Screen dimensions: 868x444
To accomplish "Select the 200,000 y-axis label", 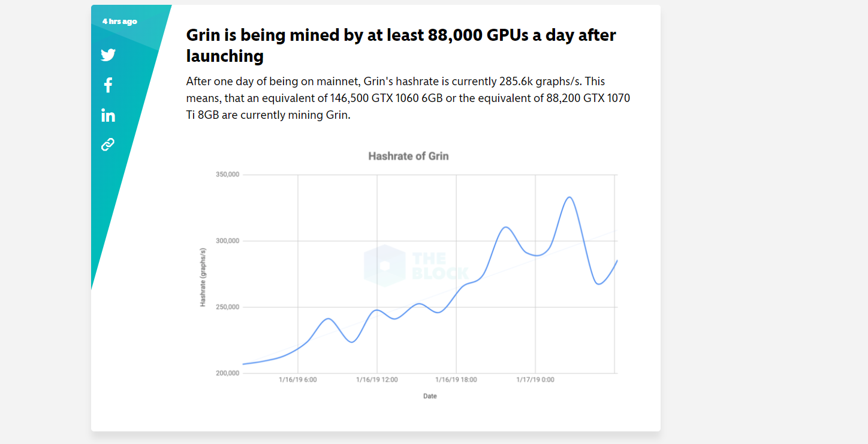I will pyautogui.click(x=227, y=373).
